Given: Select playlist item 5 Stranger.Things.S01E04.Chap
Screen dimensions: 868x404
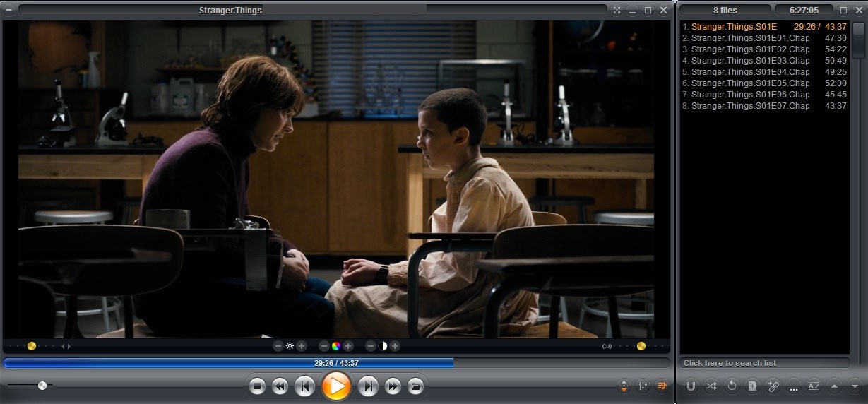Looking at the screenshot, I should coord(764,72).
